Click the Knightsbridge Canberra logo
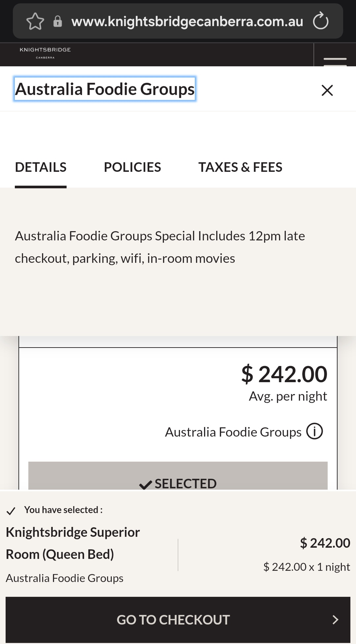356x644 pixels. pos(45,53)
